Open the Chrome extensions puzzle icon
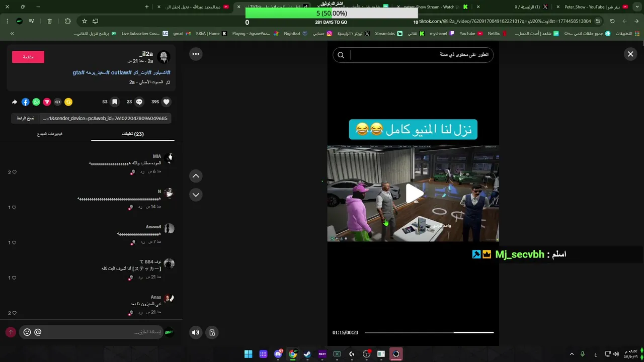 coord(68,21)
